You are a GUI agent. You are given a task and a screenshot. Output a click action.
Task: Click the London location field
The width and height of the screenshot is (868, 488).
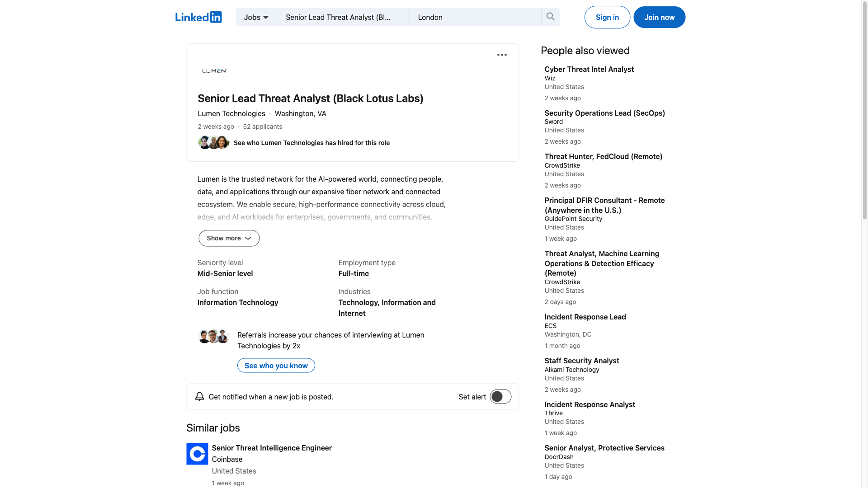[475, 17]
